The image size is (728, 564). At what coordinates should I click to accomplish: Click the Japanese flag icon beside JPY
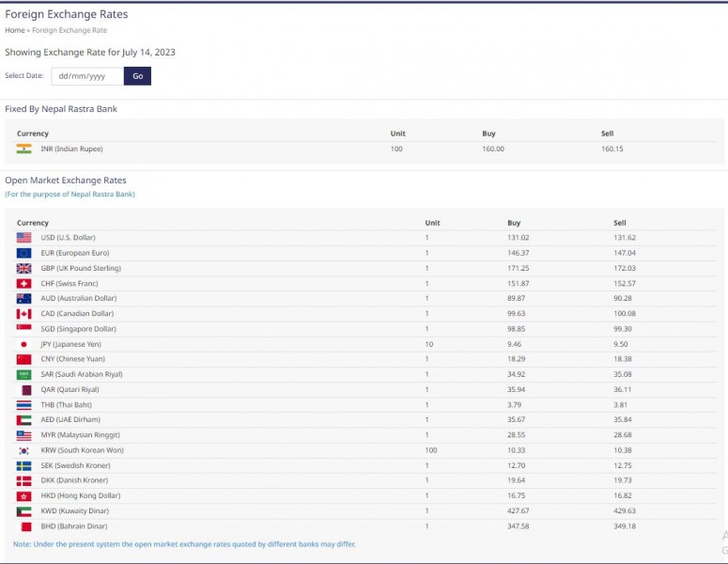[x=23, y=344]
